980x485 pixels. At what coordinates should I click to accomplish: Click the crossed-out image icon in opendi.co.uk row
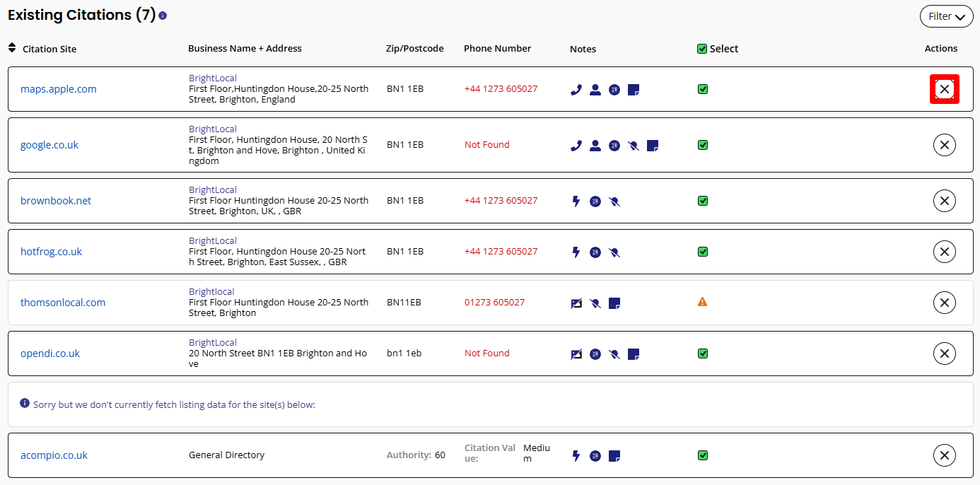576,354
